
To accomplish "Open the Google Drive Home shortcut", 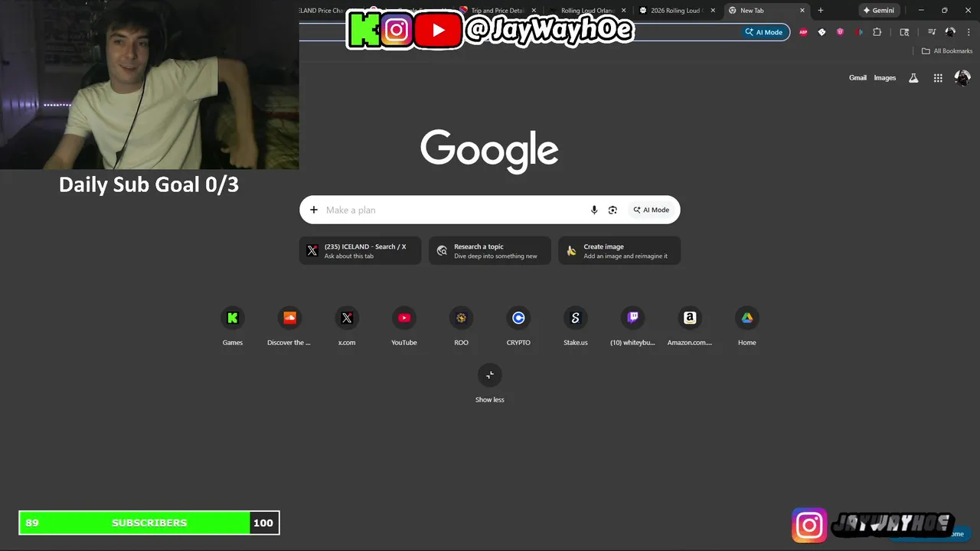I will [x=747, y=327].
